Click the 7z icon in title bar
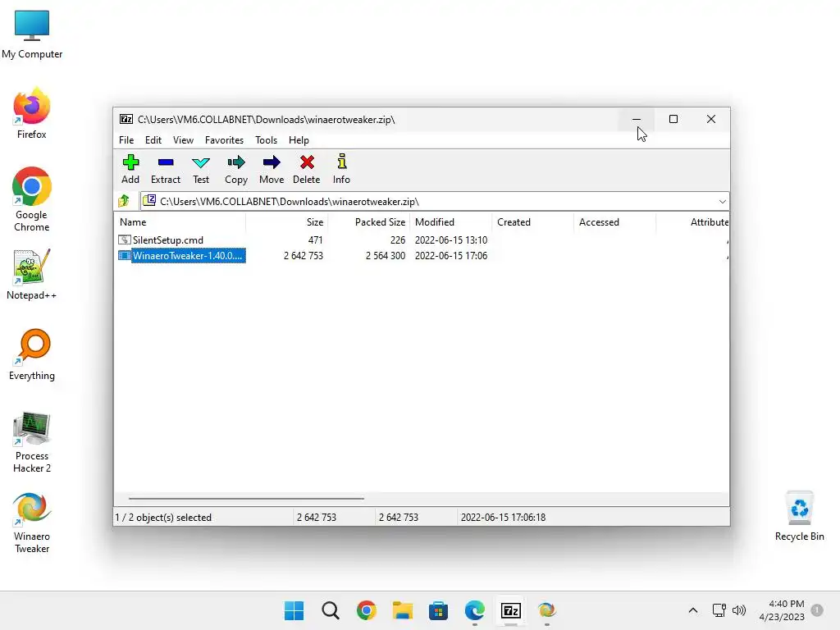This screenshot has height=630, width=840. (126, 119)
